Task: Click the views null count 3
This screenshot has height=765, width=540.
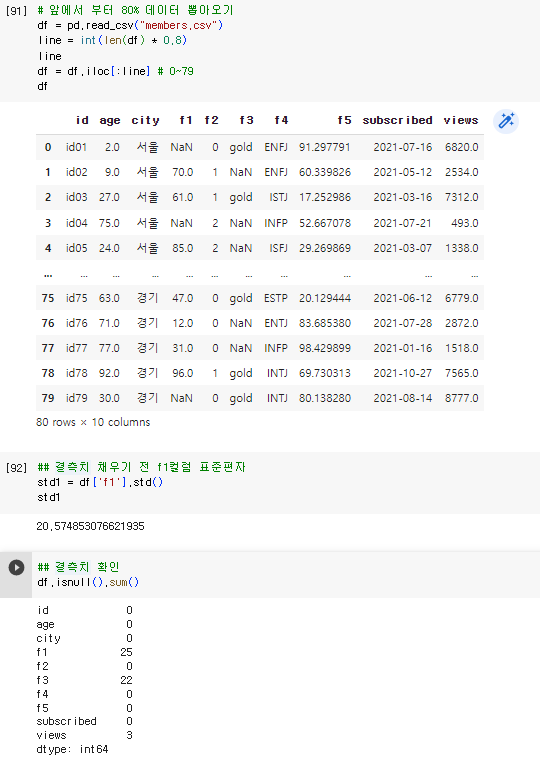Action: click(129, 736)
